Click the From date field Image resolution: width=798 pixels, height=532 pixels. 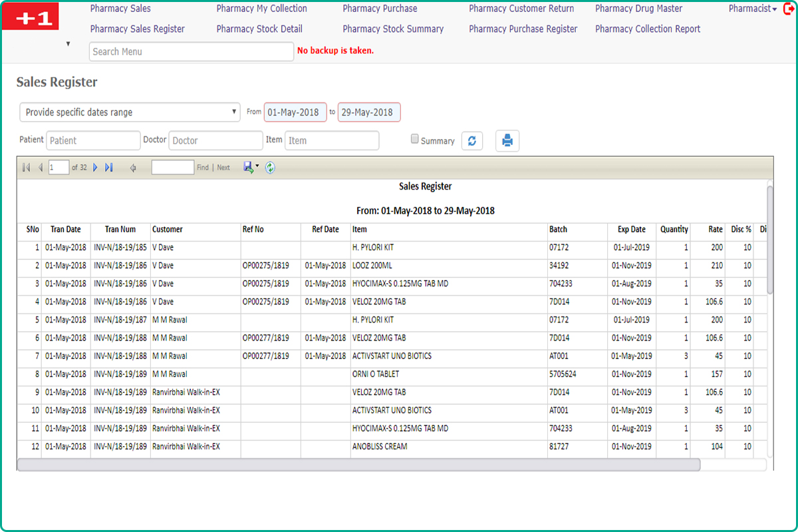295,112
